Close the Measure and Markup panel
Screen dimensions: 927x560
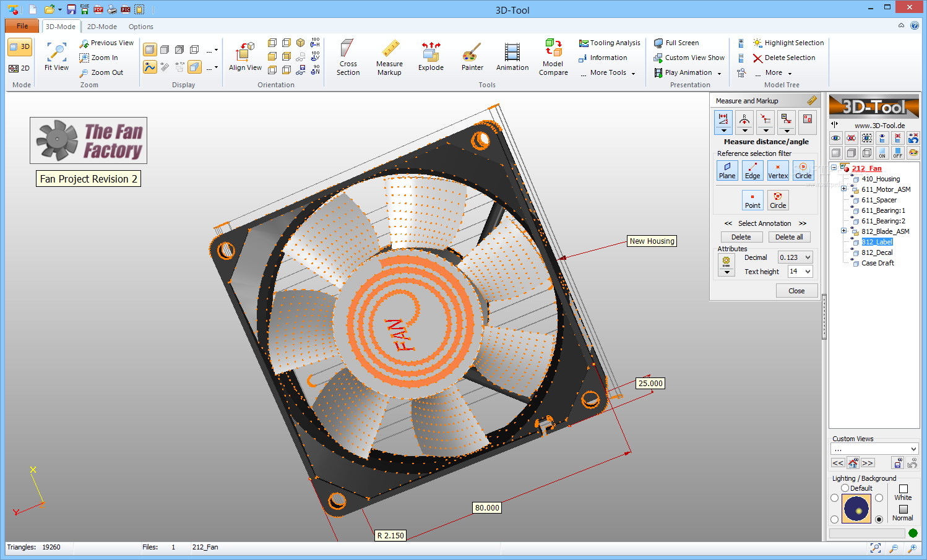coord(796,291)
